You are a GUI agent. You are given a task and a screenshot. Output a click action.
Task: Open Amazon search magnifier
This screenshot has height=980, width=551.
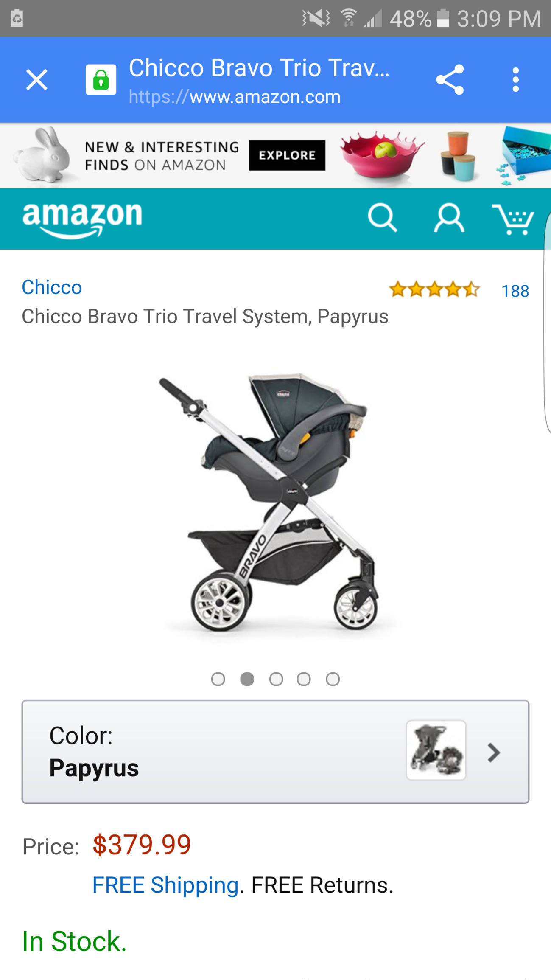coord(382,218)
